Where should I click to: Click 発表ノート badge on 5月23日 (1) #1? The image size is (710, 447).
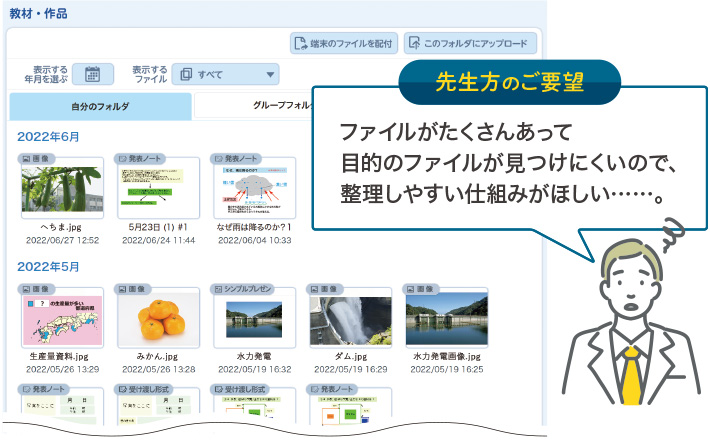coord(140,159)
